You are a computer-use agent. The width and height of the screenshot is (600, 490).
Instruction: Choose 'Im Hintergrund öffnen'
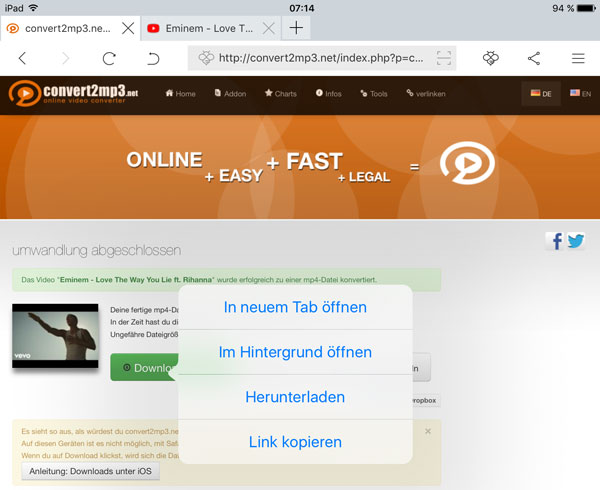[295, 352]
